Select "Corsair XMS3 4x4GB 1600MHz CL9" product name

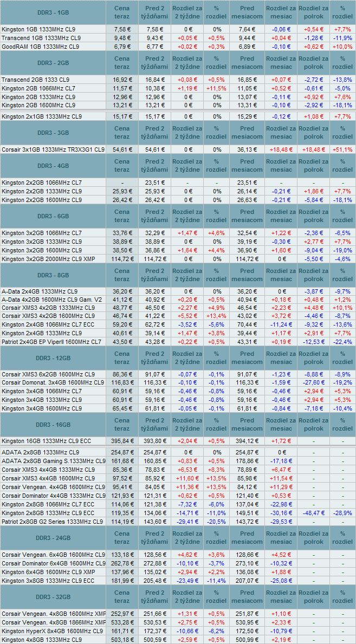(48, 478)
